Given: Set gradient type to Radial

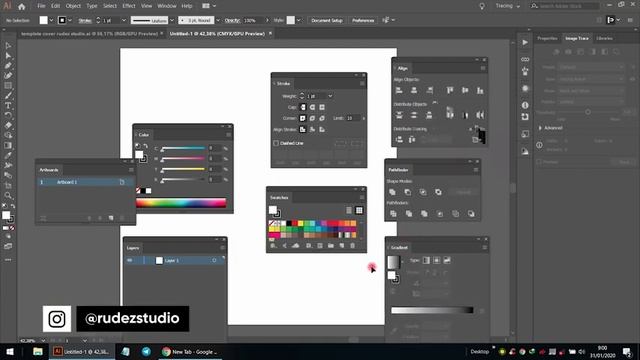Looking at the screenshot, I should coord(437,260).
